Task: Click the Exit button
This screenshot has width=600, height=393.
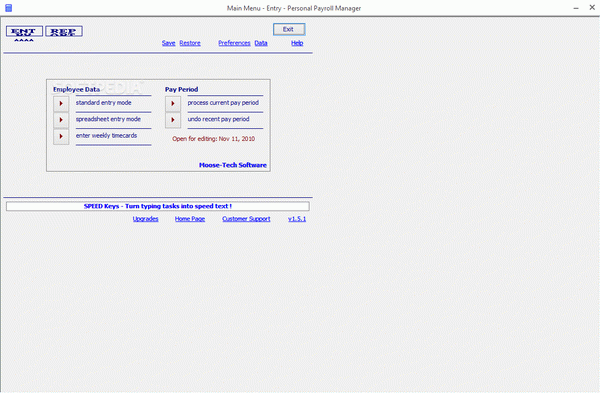Action: click(289, 29)
